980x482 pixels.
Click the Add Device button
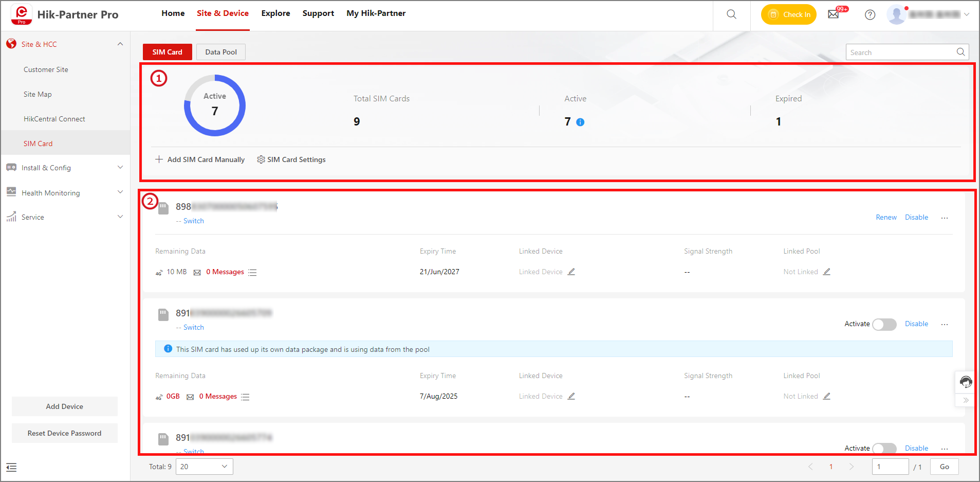65,406
